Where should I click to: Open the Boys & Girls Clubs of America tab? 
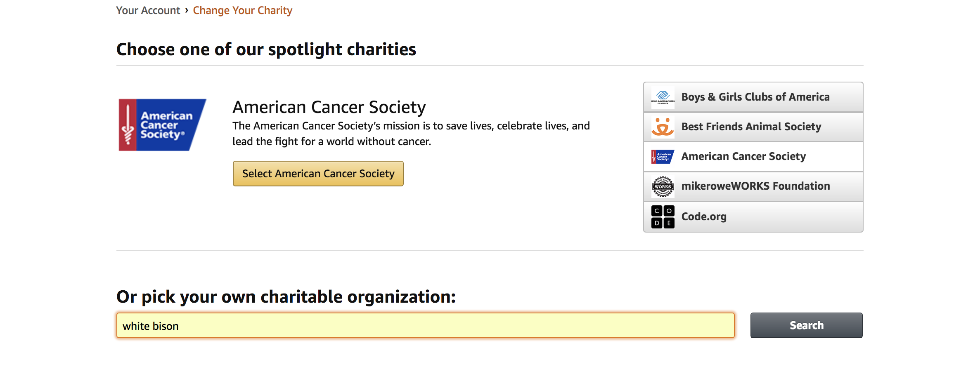[x=755, y=97]
